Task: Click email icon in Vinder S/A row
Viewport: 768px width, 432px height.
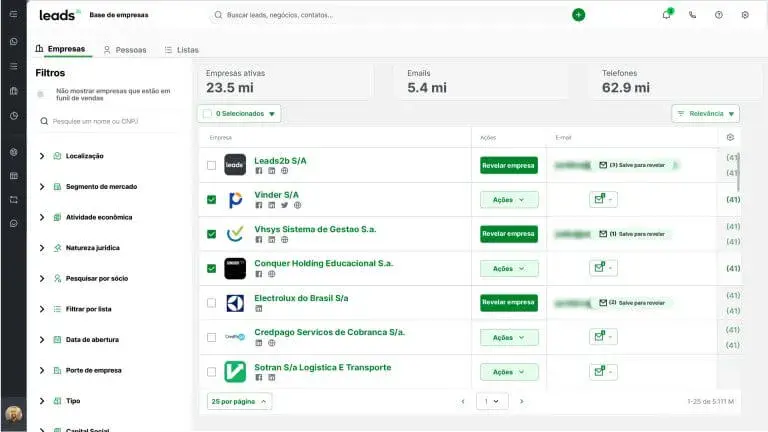Action: 603,199
